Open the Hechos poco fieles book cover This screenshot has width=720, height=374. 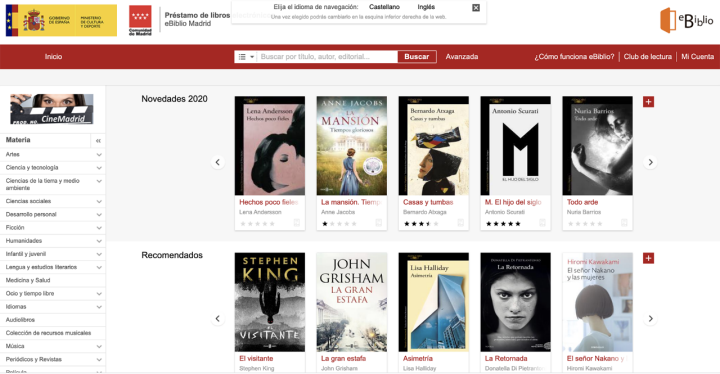[270, 146]
